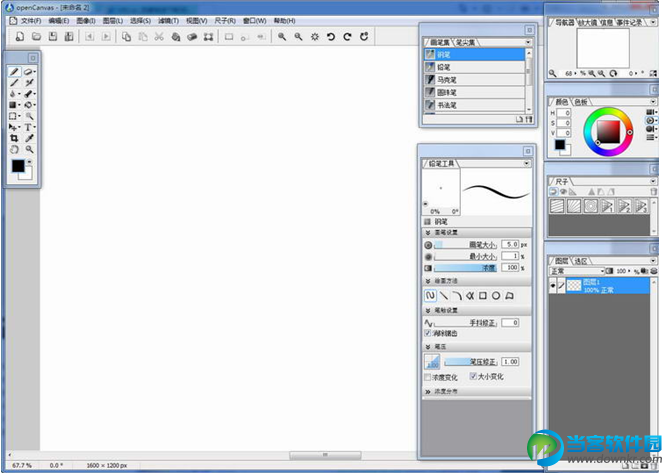Select the crop tool in toolbox
663x473 pixels.
(14, 138)
